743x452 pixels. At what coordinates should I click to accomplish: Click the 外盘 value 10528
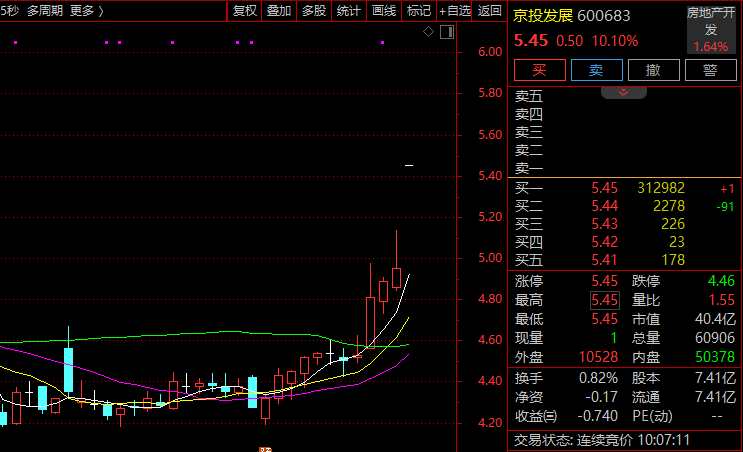pyautogui.click(x=598, y=357)
